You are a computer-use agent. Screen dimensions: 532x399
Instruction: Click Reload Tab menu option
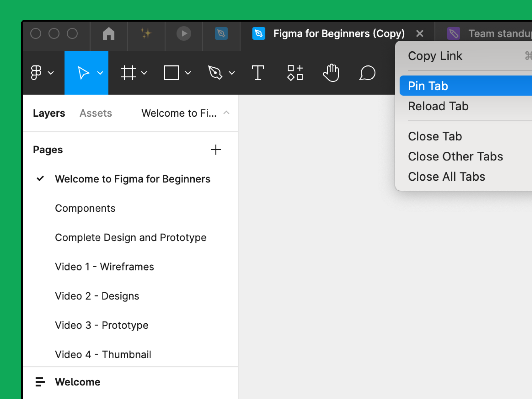[439, 106]
